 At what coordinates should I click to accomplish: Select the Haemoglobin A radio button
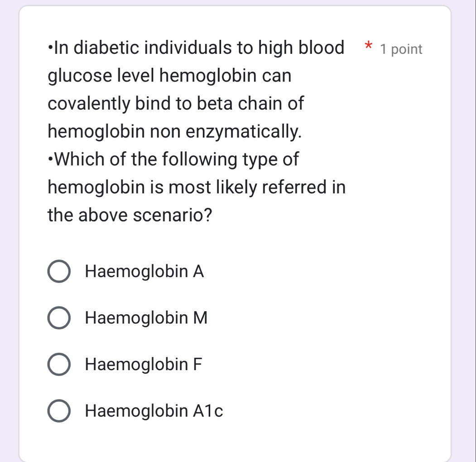(x=58, y=271)
